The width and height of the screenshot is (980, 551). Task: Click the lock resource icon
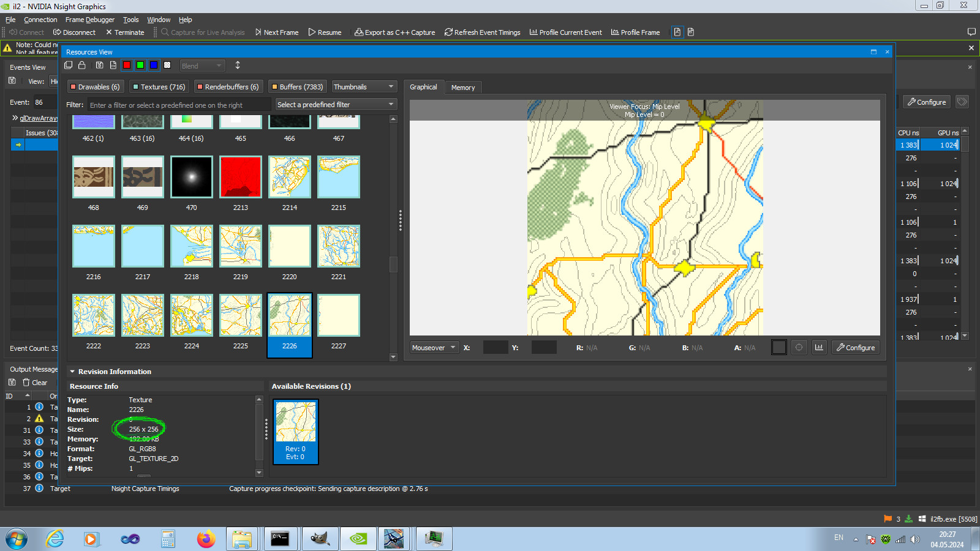pyautogui.click(x=82, y=66)
